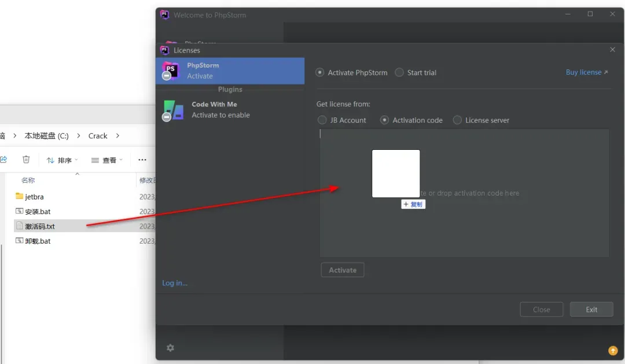Minimize the Welcome to PhpStorm window
This screenshot has height=364, width=625.
tap(568, 14)
